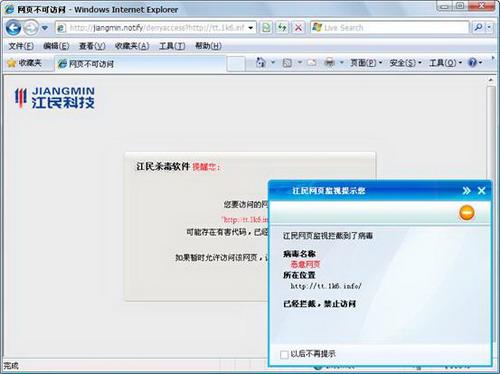Open the 帮助(H) menu
The height and width of the screenshot is (374, 500).
[x=208, y=46]
